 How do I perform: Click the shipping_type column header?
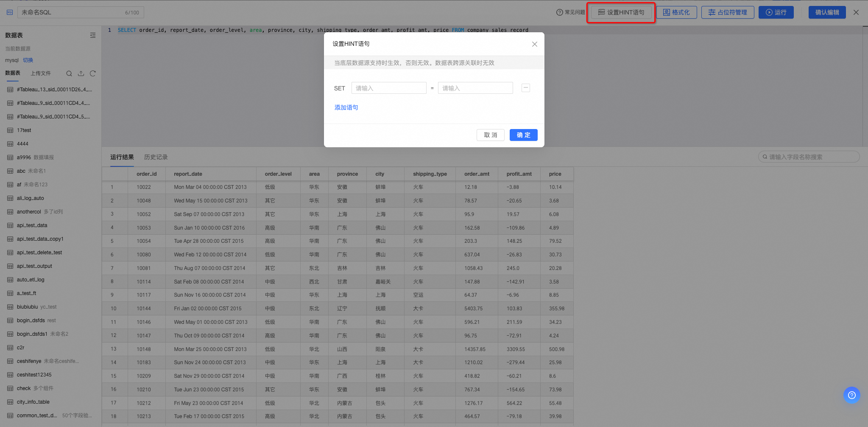[430, 174]
